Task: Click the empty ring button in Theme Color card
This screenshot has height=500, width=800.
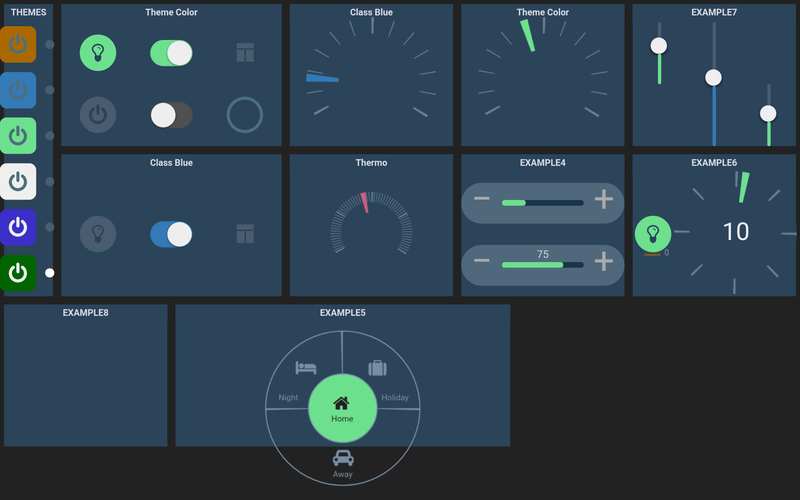Action: tap(245, 115)
